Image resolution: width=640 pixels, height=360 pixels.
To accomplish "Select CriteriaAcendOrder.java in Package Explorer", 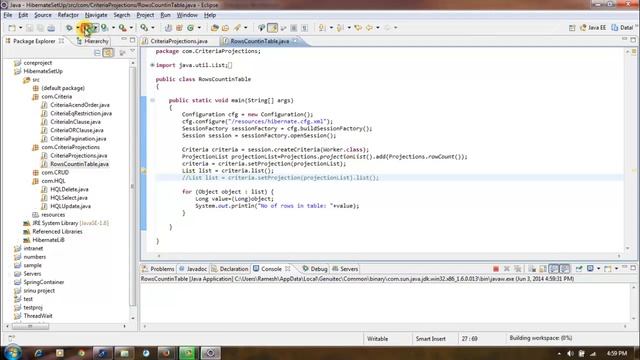I will [80, 105].
